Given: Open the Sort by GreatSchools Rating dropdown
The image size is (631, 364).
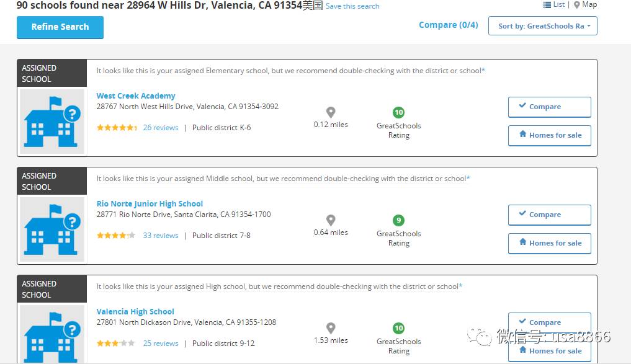Looking at the screenshot, I should tap(542, 26).
